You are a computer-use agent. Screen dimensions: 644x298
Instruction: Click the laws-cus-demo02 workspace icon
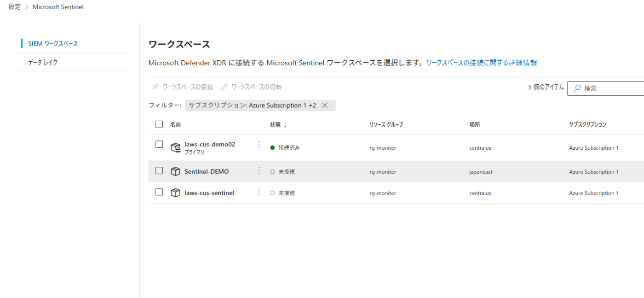coord(175,147)
